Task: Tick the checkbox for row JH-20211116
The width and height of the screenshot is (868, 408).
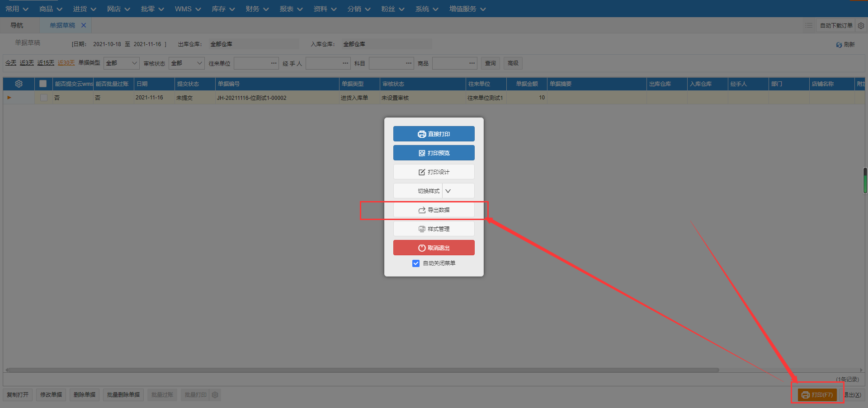Action: pos(43,98)
